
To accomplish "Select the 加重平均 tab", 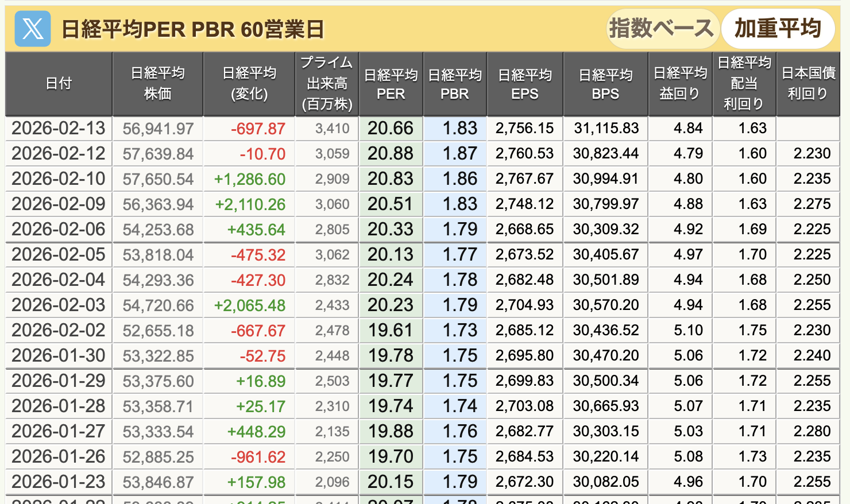I will click(778, 28).
